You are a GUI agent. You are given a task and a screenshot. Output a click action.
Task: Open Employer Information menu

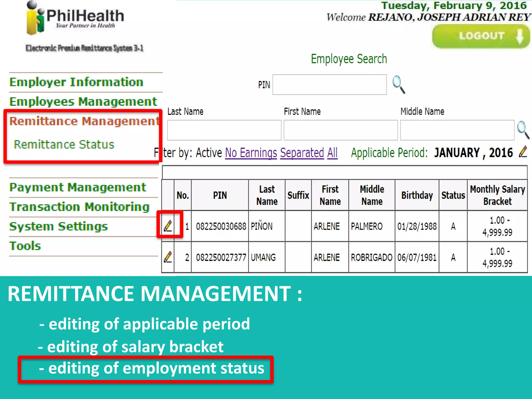(76, 82)
